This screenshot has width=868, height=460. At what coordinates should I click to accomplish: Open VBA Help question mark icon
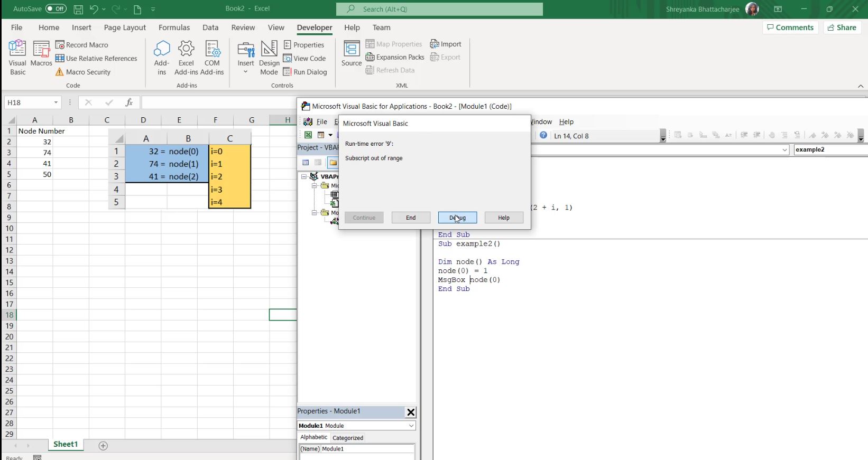point(543,135)
